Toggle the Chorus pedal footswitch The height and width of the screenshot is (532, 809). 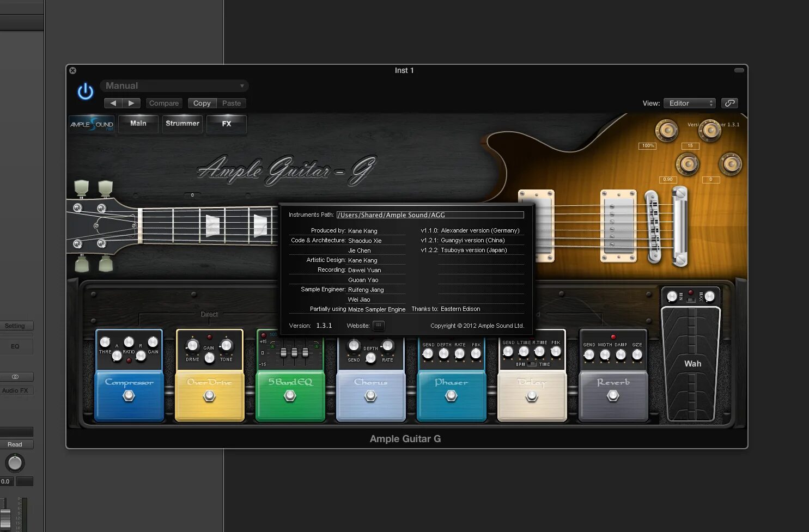[x=370, y=396]
